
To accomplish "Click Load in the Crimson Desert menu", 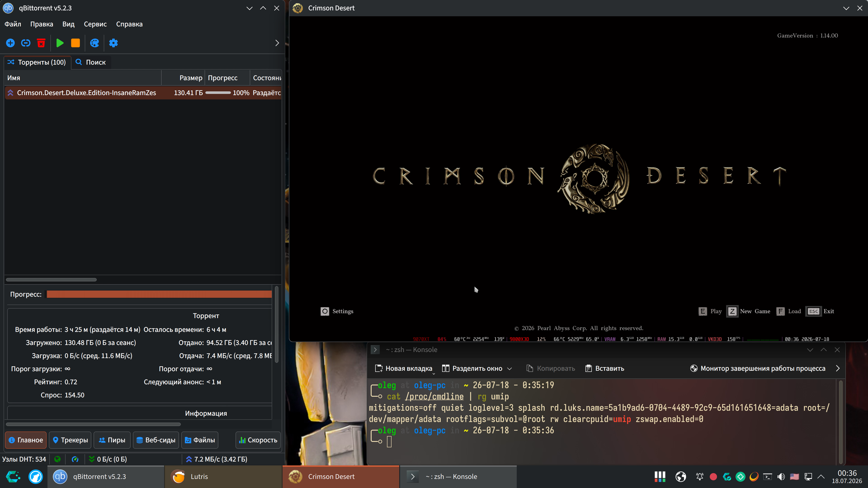I will [789, 311].
